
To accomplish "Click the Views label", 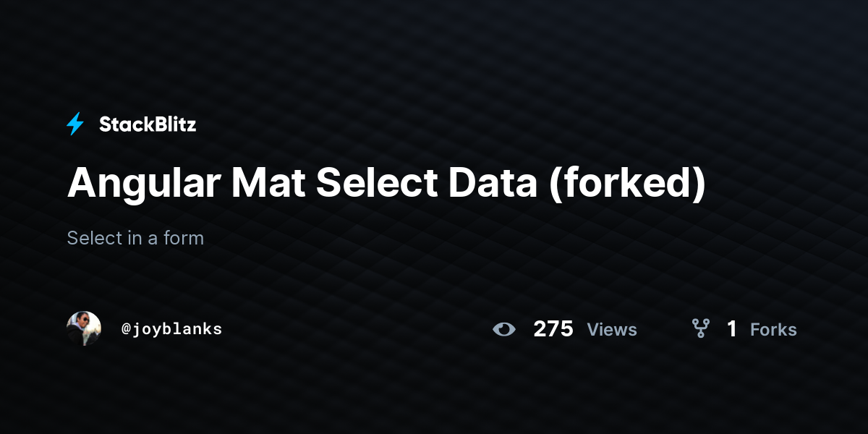I will click(612, 330).
